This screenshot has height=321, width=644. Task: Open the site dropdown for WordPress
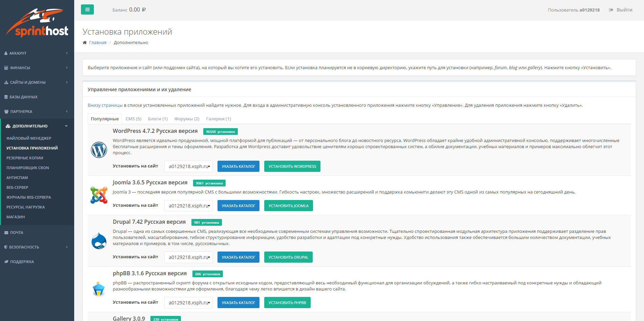point(188,166)
